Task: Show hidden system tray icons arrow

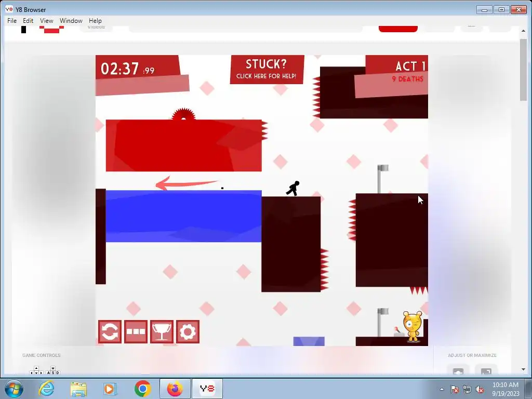Action: coord(442,389)
